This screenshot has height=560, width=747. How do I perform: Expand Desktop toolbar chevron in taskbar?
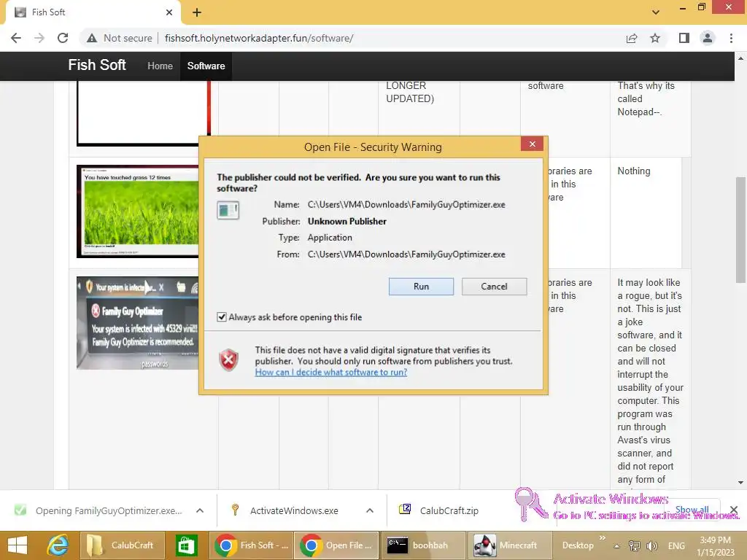603,537
